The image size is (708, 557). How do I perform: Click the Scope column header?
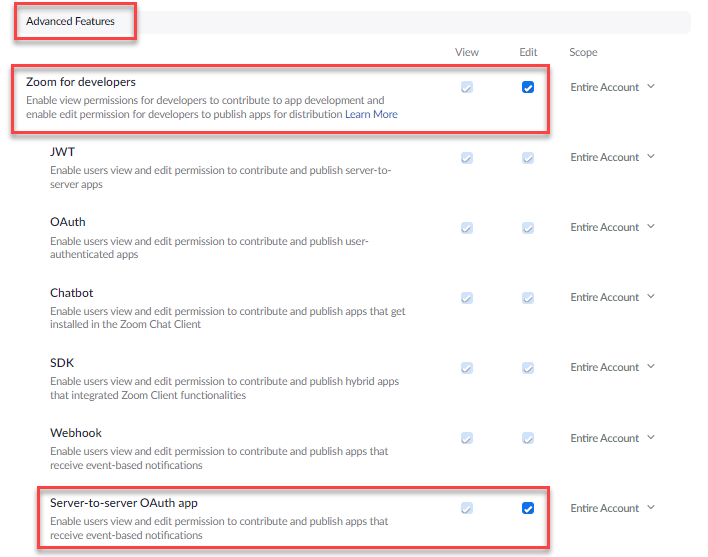pos(583,52)
